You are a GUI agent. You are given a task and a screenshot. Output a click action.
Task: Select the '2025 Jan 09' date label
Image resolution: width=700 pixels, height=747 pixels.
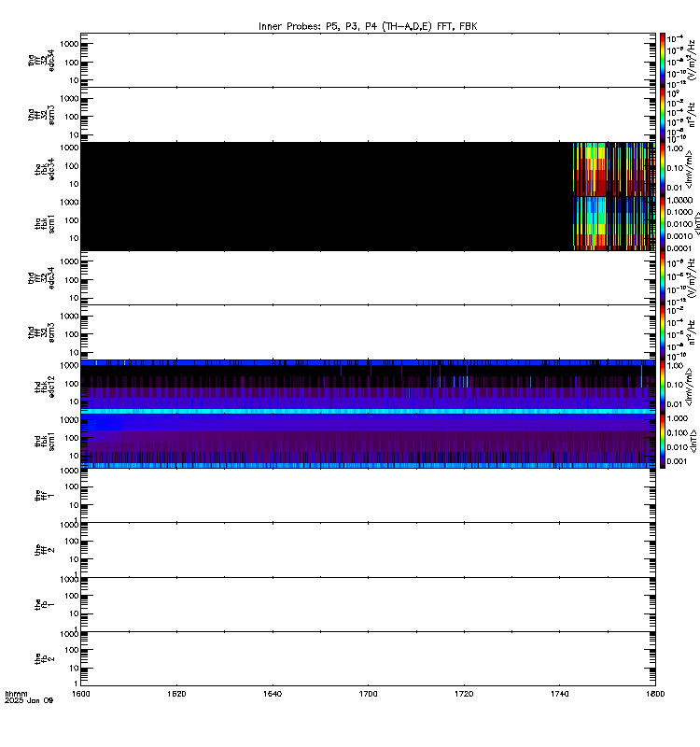tap(29, 700)
